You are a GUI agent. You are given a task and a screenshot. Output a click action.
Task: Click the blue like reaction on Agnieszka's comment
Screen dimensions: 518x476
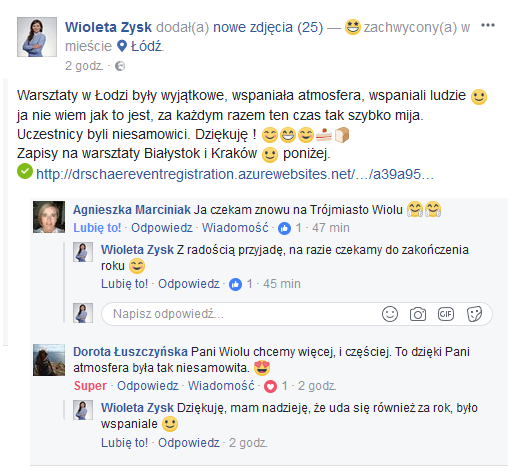point(284,229)
